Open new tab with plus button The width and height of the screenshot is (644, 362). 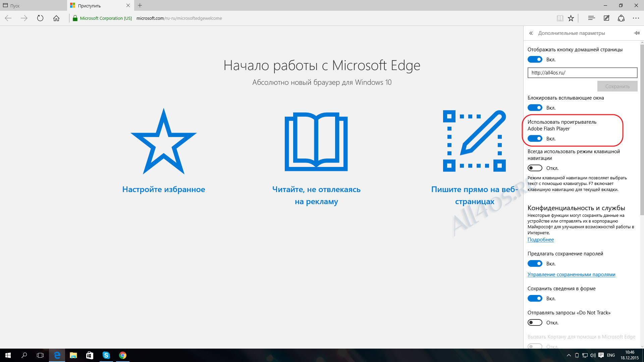click(140, 5)
